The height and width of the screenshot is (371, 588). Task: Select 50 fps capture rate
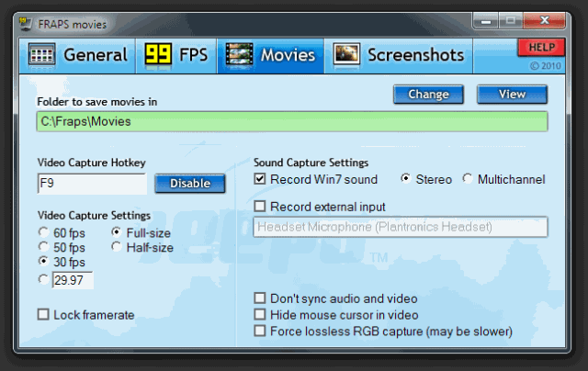click(x=43, y=247)
